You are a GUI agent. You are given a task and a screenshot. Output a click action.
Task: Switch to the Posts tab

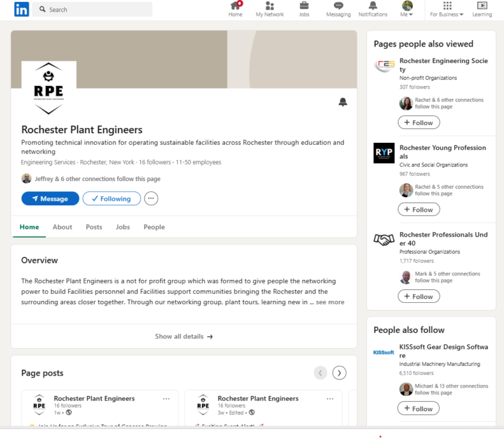click(94, 227)
